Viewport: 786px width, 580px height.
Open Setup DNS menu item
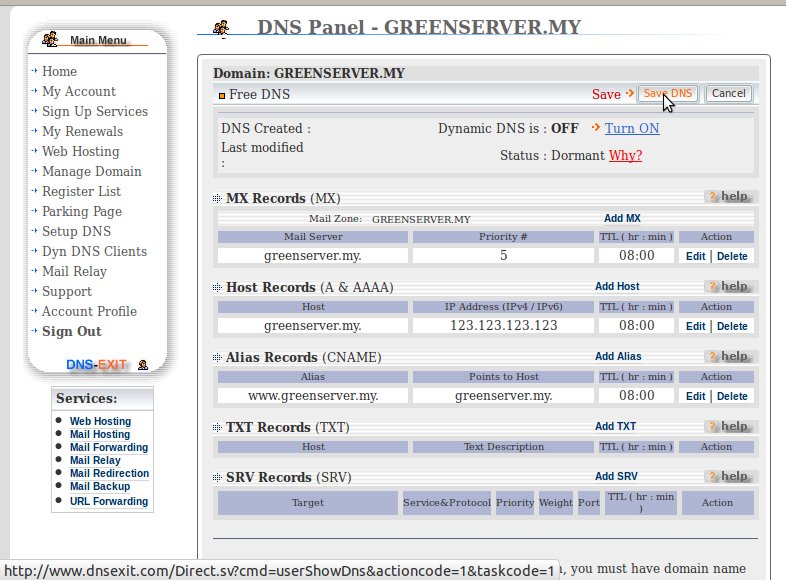click(x=76, y=232)
